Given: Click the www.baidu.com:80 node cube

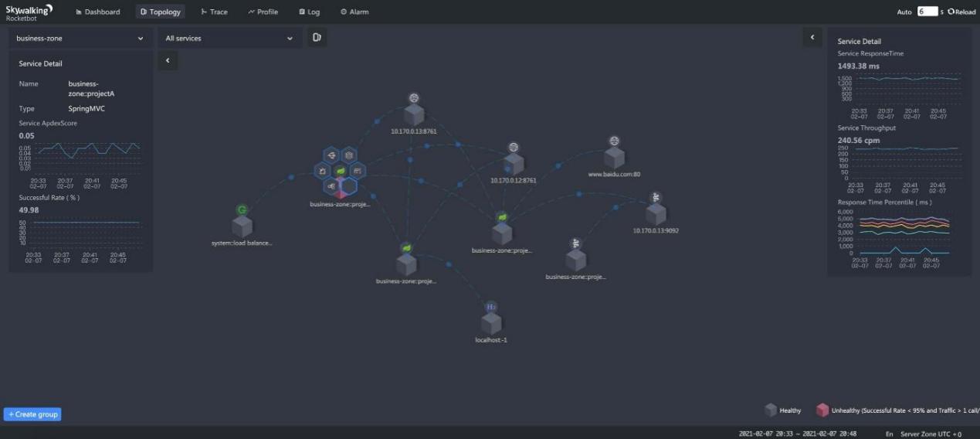Looking at the screenshot, I should [614, 158].
